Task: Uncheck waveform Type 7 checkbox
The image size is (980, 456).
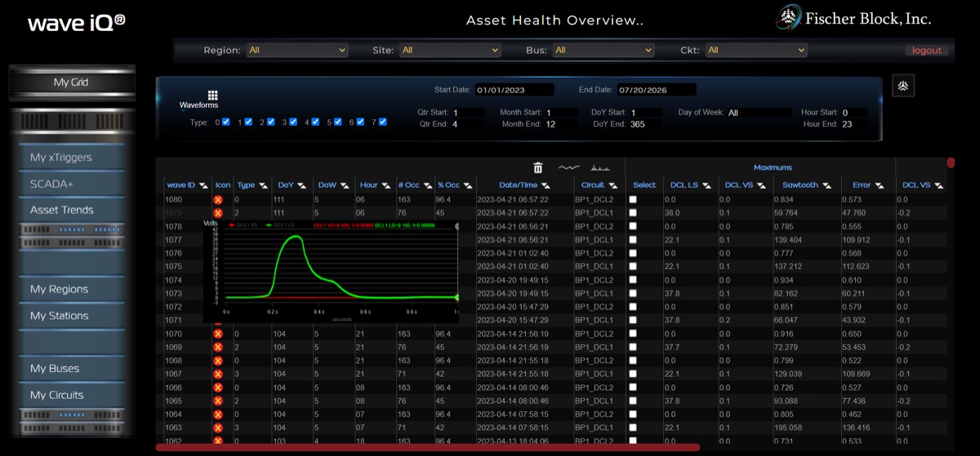Action: click(382, 122)
